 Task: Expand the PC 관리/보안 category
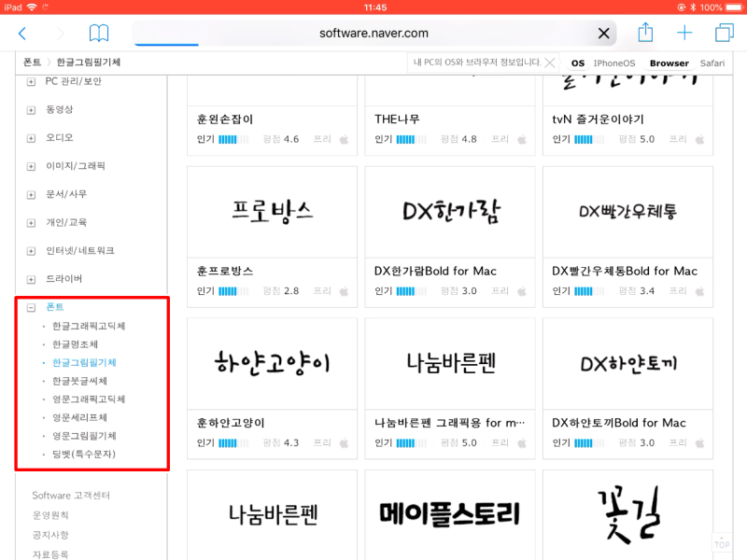point(31,82)
